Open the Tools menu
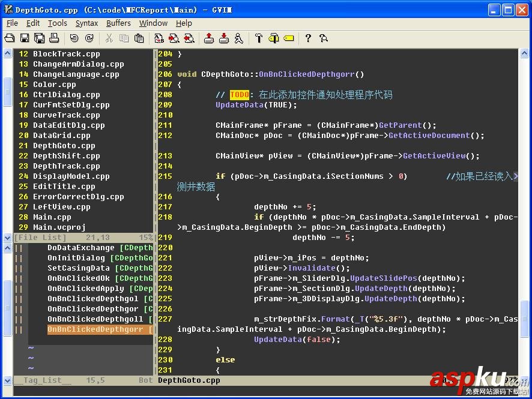Viewport: 532px width, 399px height. [x=57, y=23]
